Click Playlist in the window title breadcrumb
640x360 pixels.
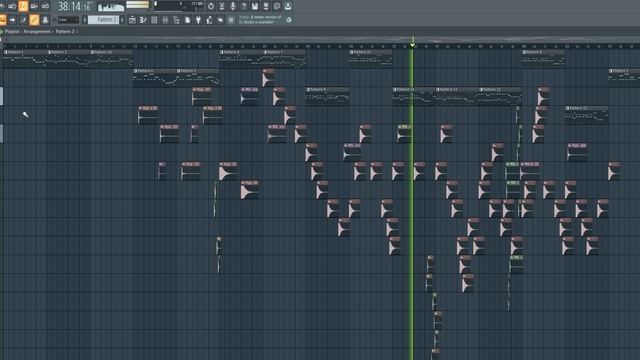click(x=12, y=31)
